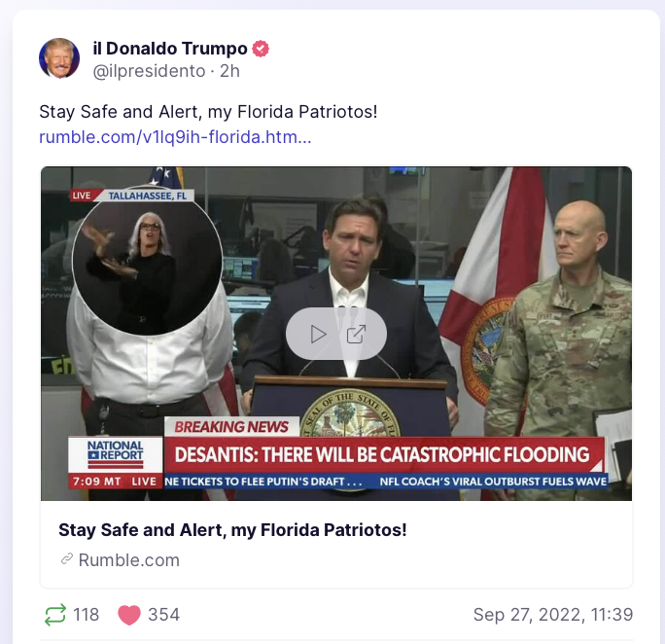The image size is (665, 644).
Task: Click the Rumble.com source label
Action: tap(129, 560)
